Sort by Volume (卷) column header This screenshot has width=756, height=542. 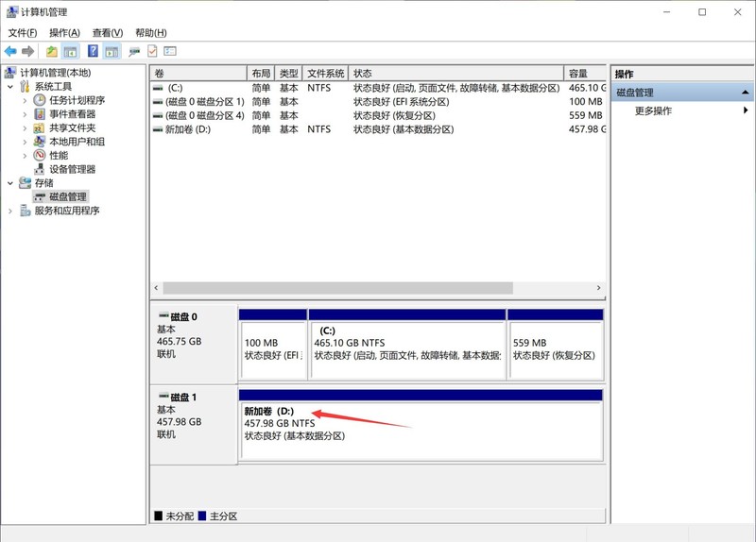coord(198,74)
